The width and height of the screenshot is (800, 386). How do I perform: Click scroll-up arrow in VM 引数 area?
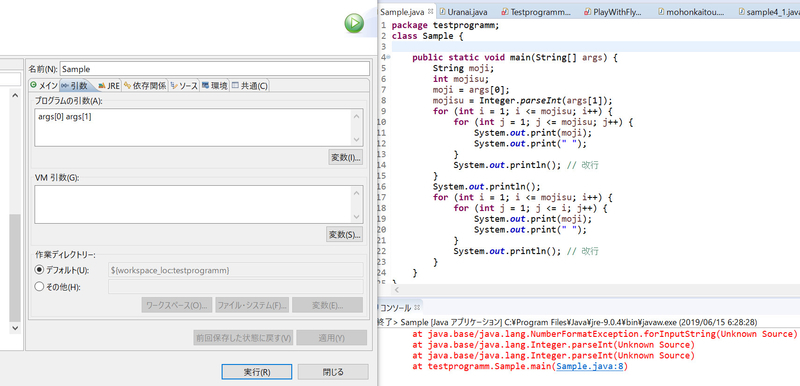357,193
